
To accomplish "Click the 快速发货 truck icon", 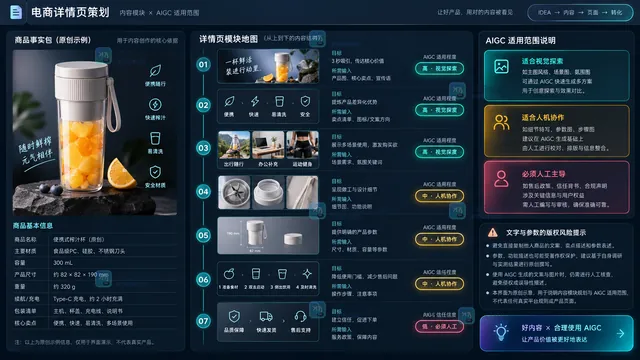I will point(266,316).
